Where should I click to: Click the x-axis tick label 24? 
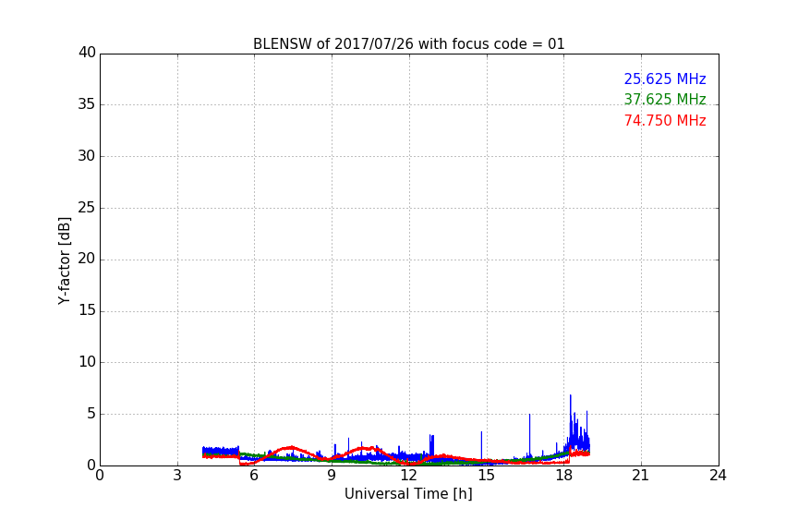(718, 476)
